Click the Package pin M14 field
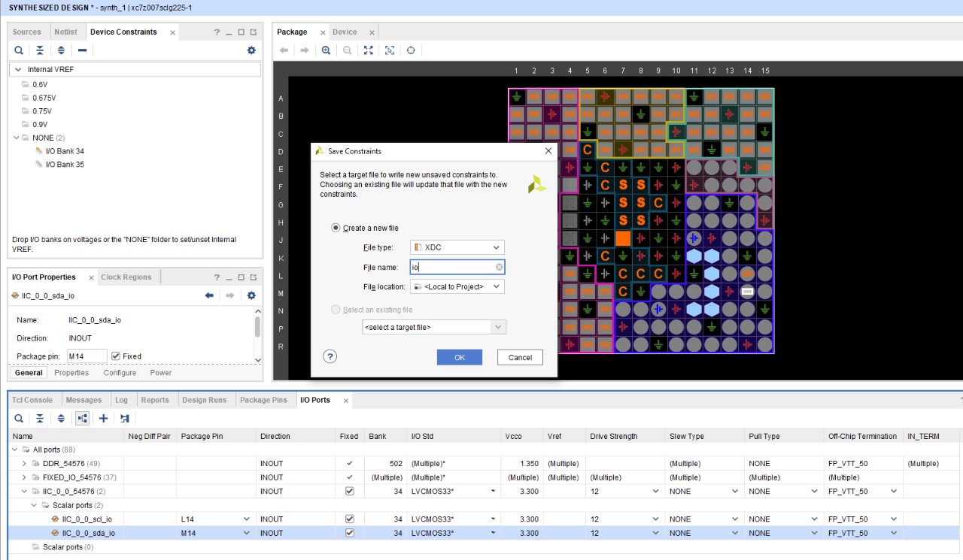 (x=87, y=356)
